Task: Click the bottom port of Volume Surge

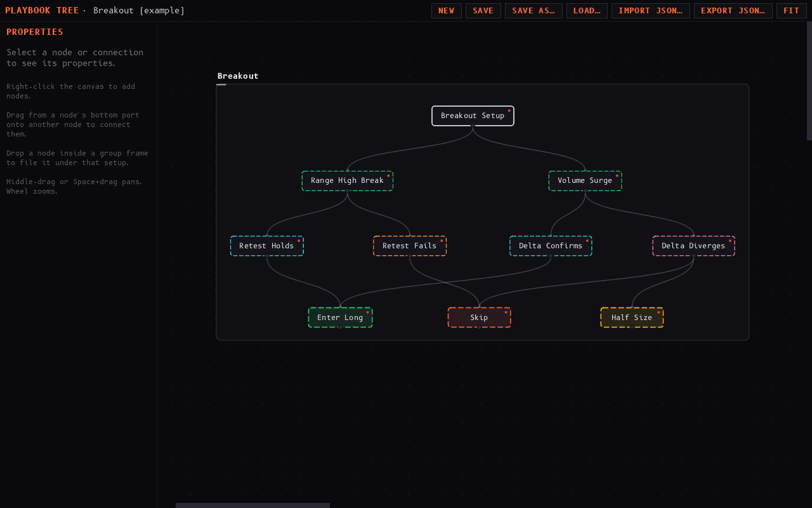Action: (585, 191)
